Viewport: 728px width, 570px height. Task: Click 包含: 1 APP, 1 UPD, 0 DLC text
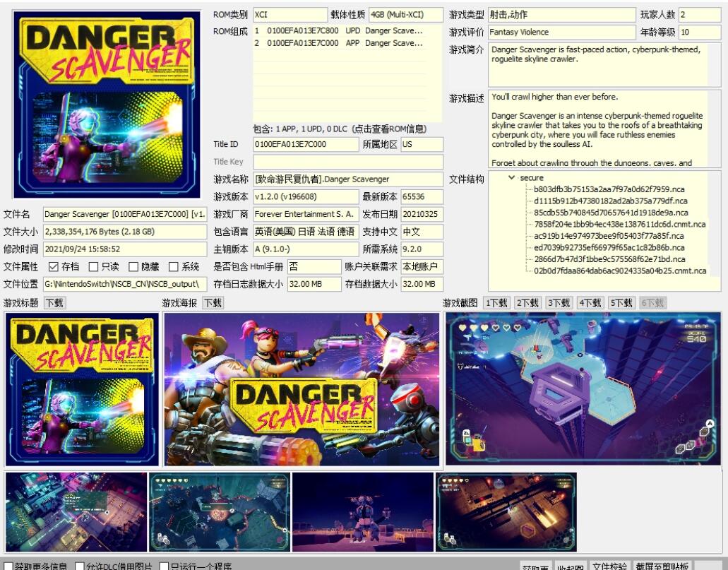(x=340, y=129)
